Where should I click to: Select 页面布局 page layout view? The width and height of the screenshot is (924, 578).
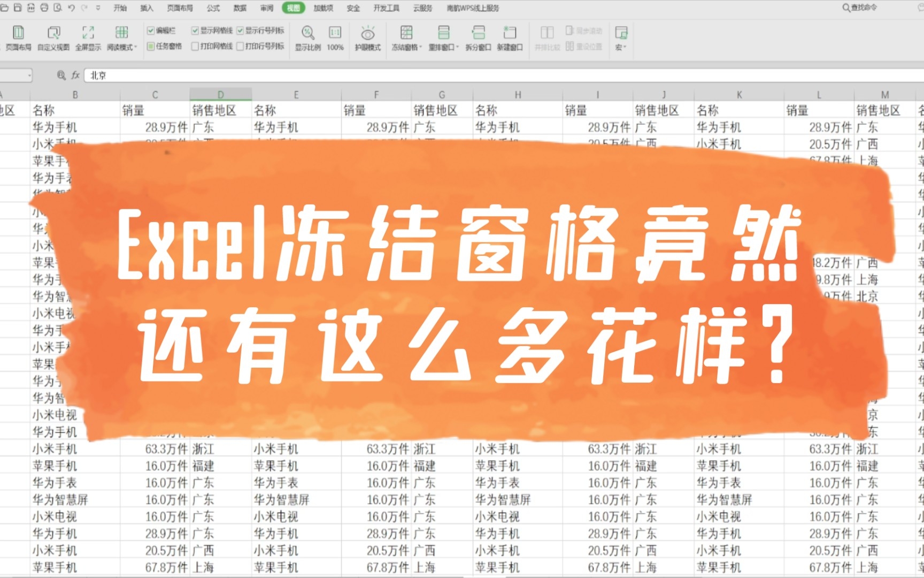coord(18,37)
